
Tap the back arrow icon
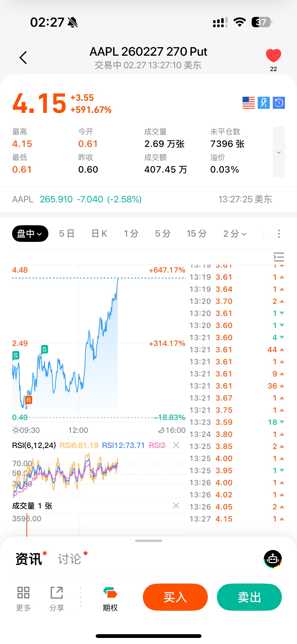23,58
